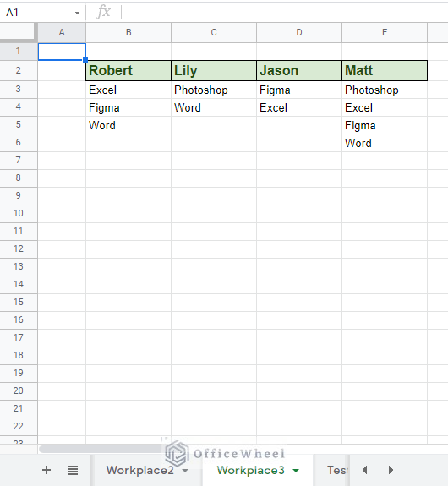Select Figma cell under Jason
Viewport: 448px width, 486px height.
point(299,90)
